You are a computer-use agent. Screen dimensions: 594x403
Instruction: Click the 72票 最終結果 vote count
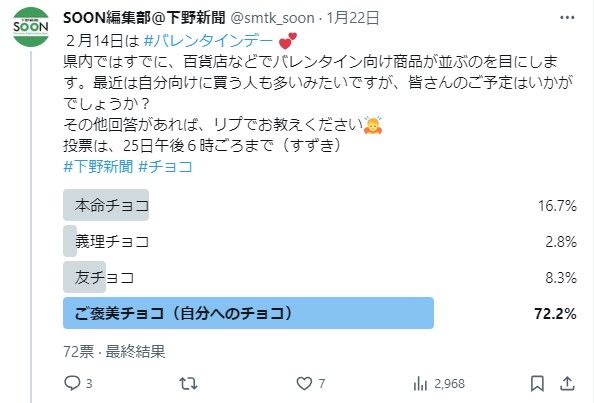114,351
